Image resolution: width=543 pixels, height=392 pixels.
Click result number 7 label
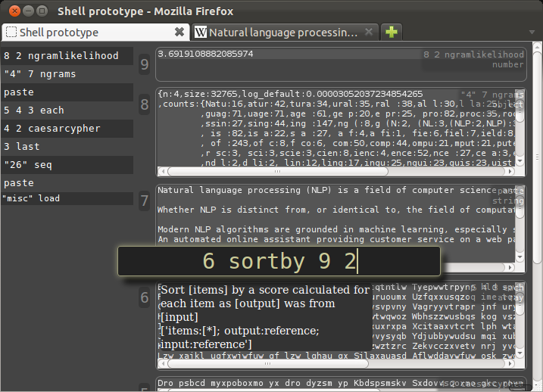145,201
